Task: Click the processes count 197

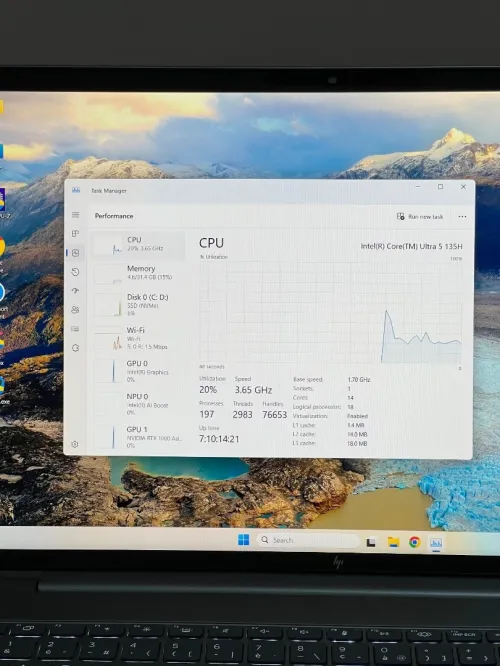Action: coord(206,414)
